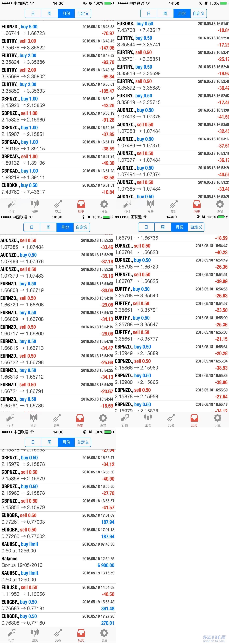Screen dimensions: 229x644
Task: Open GBPNZD sell 0.50 trade at 16:55:34
Action: tap(172, 365)
